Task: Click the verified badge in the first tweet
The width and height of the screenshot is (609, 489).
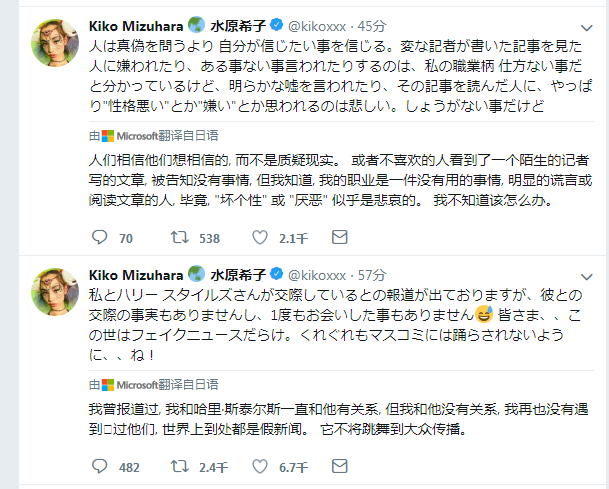Action: pyautogui.click(x=276, y=25)
